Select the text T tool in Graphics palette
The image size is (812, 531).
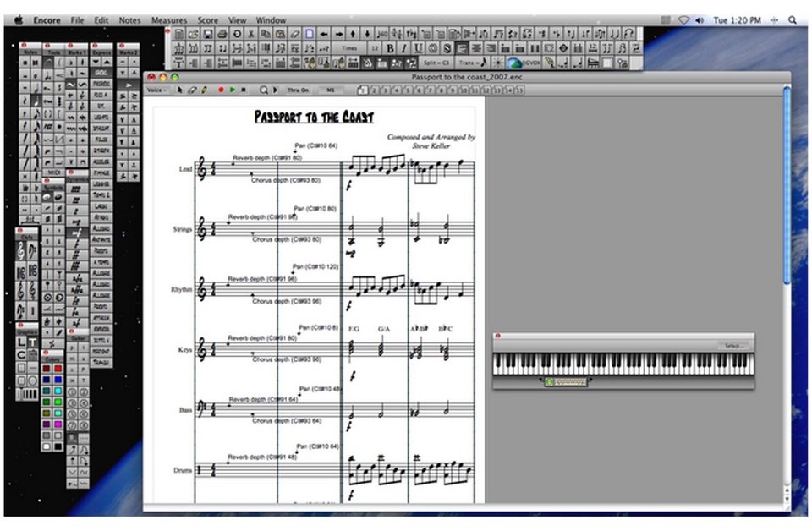click(x=32, y=342)
